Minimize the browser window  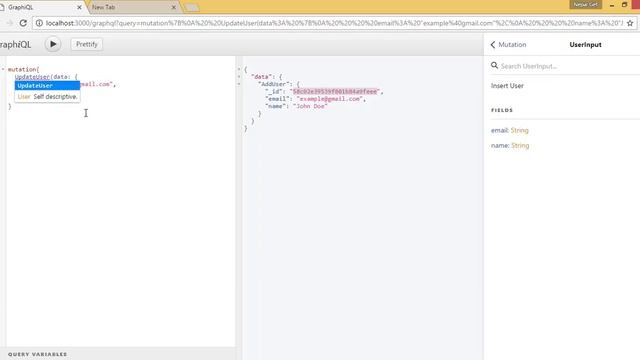[x=612, y=5]
